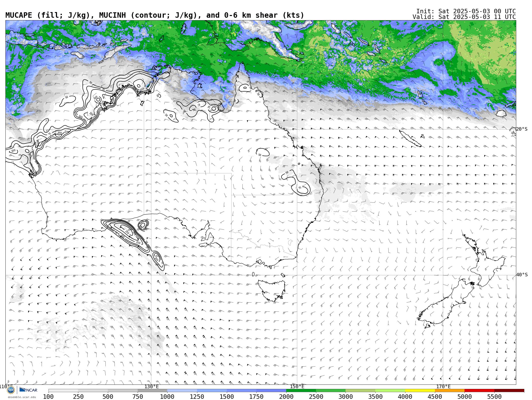Click the light gray 100–250 colorbar segment

[x=63, y=391]
